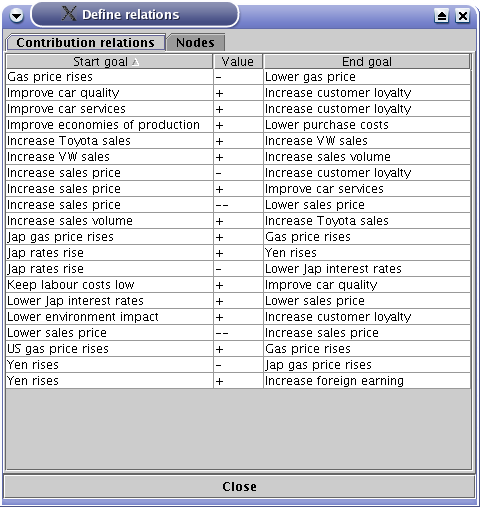
Task: Click the value cell for Increase Toyota sales
Action: tap(238, 141)
